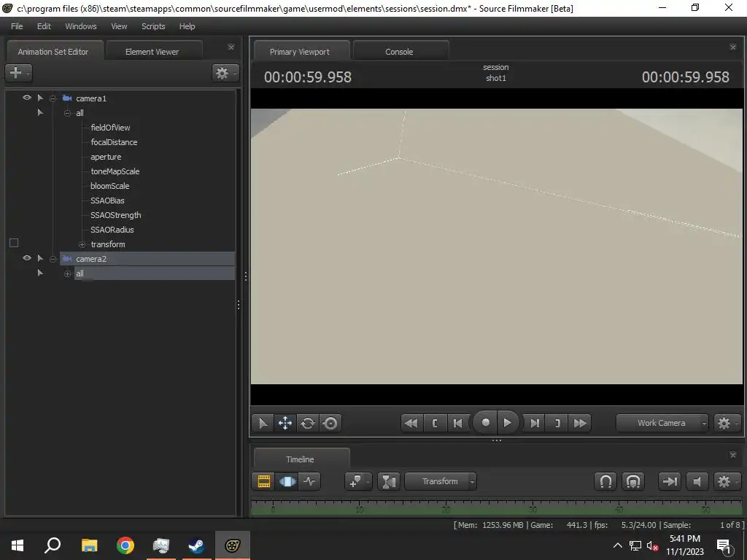This screenshot has width=747, height=560.
Task: Click the record button
Action: pyautogui.click(x=485, y=422)
